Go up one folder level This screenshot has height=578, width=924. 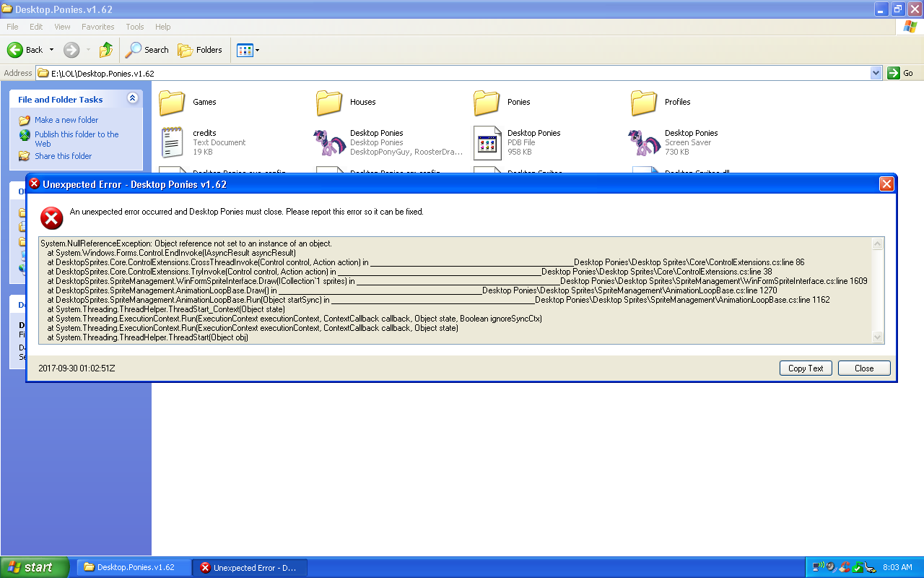coord(106,50)
